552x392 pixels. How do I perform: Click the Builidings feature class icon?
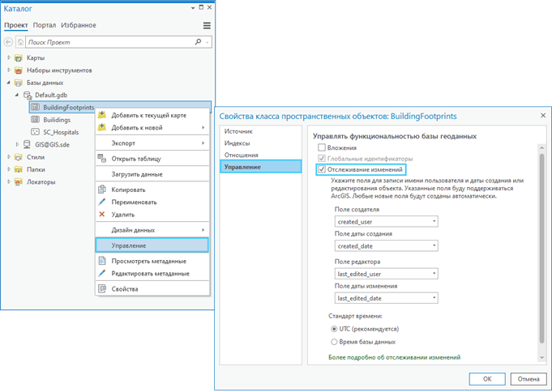(35, 120)
